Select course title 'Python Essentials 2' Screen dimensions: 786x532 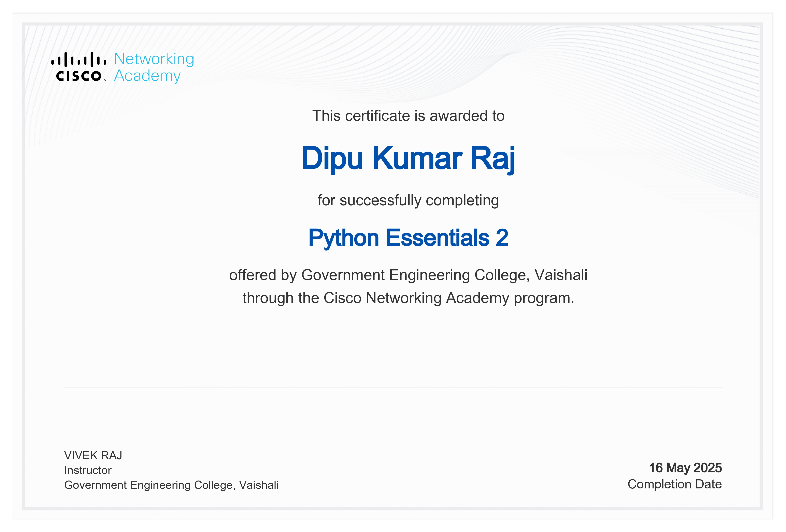pos(408,238)
